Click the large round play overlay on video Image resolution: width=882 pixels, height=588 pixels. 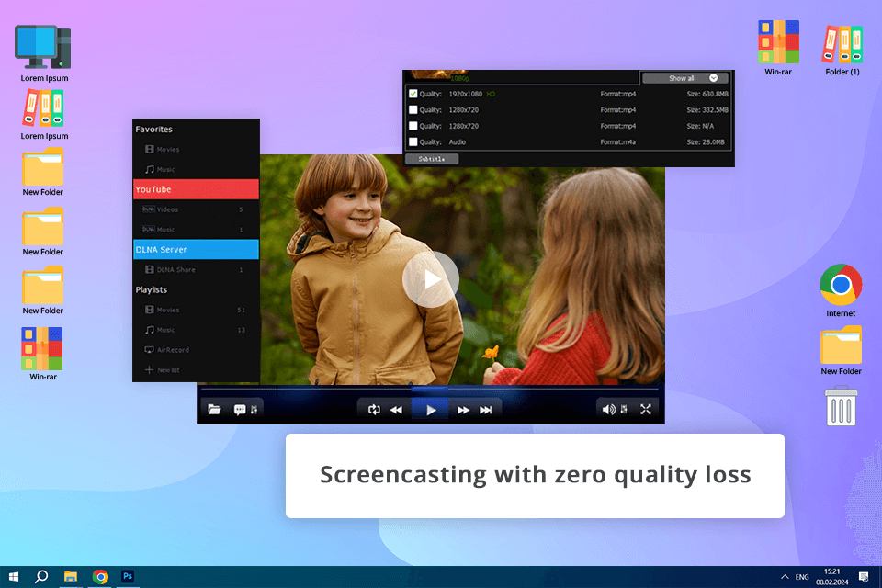click(431, 279)
